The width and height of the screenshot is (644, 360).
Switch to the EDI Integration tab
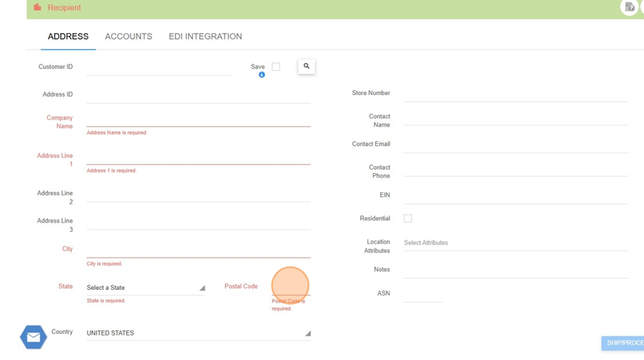click(205, 37)
